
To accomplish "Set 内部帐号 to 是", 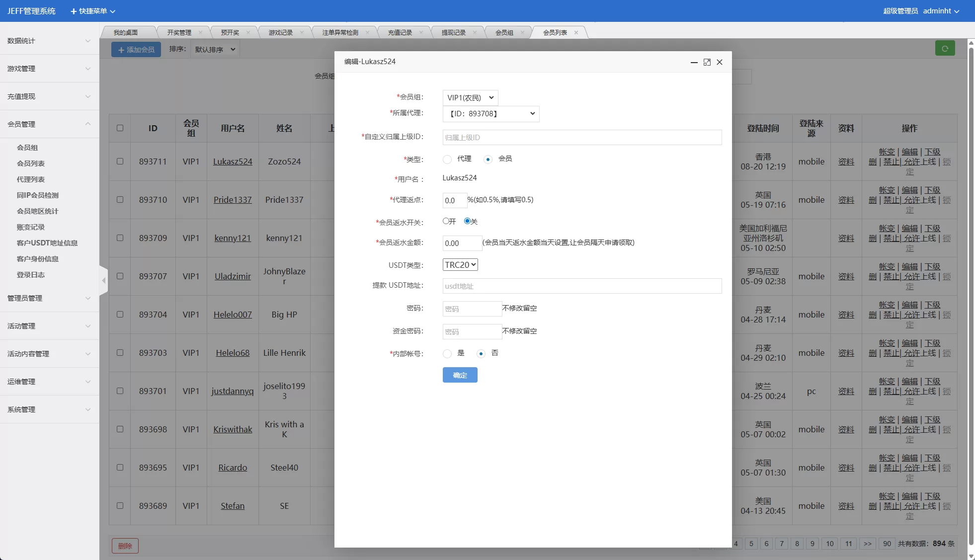I will (447, 353).
